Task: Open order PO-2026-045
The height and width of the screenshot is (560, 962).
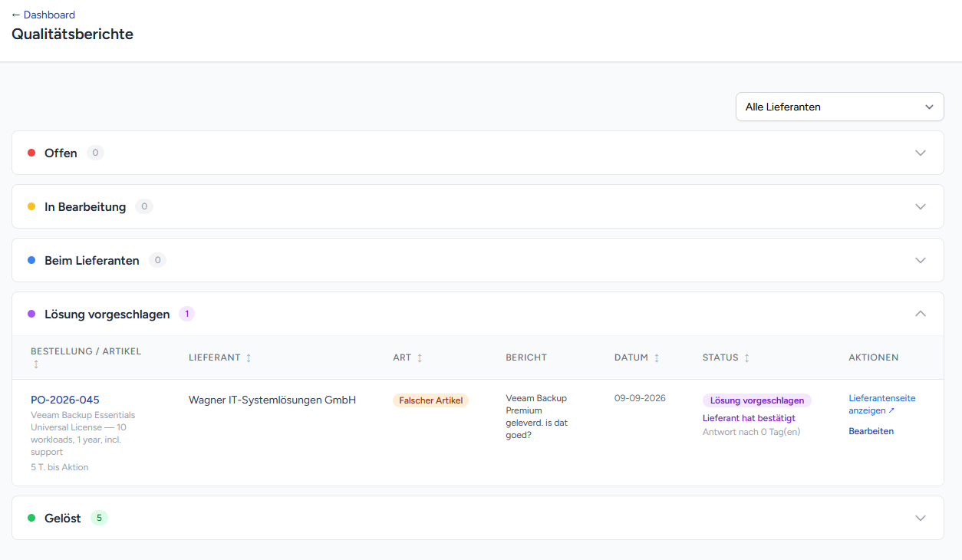Action: (65, 400)
